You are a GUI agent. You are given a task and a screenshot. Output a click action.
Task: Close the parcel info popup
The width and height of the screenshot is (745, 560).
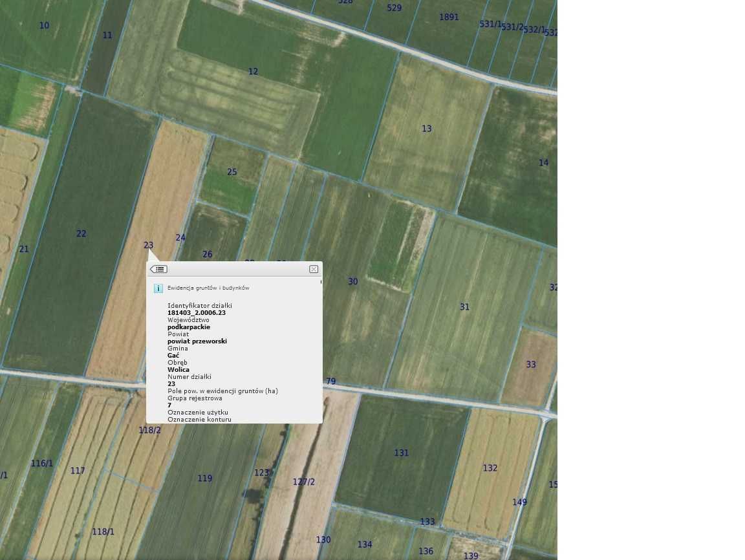tap(314, 269)
